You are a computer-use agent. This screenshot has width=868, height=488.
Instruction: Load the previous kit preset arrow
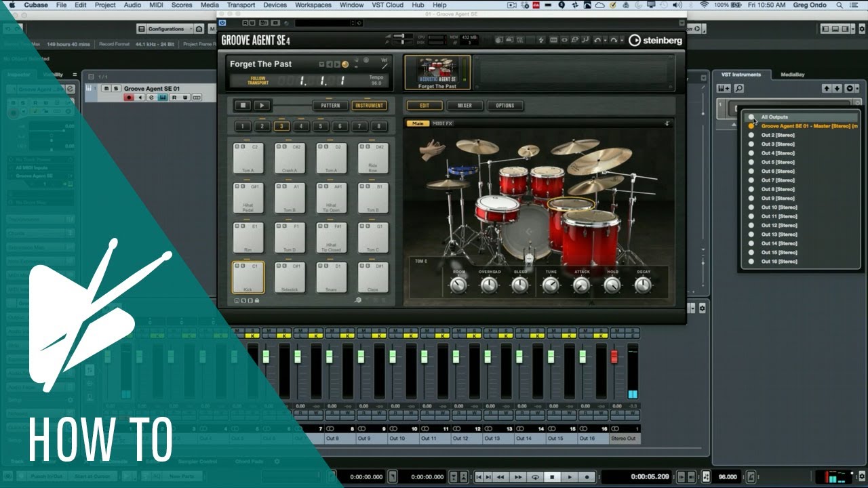click(330, 64)
